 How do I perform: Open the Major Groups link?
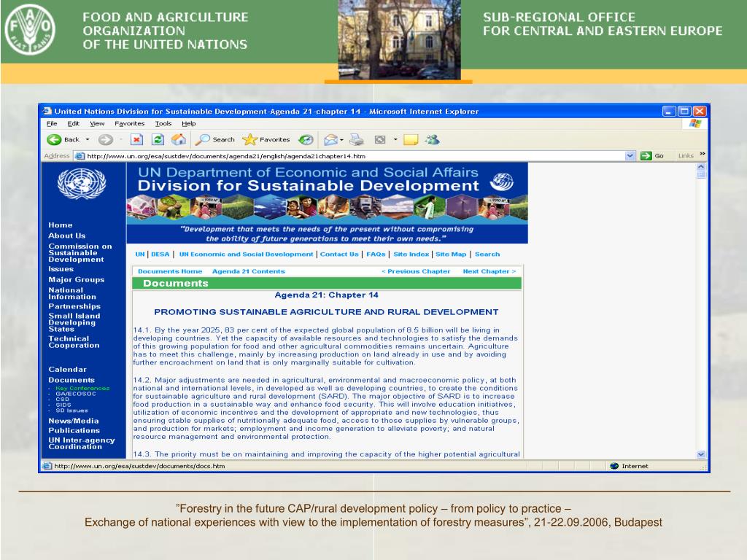(76, 279)
